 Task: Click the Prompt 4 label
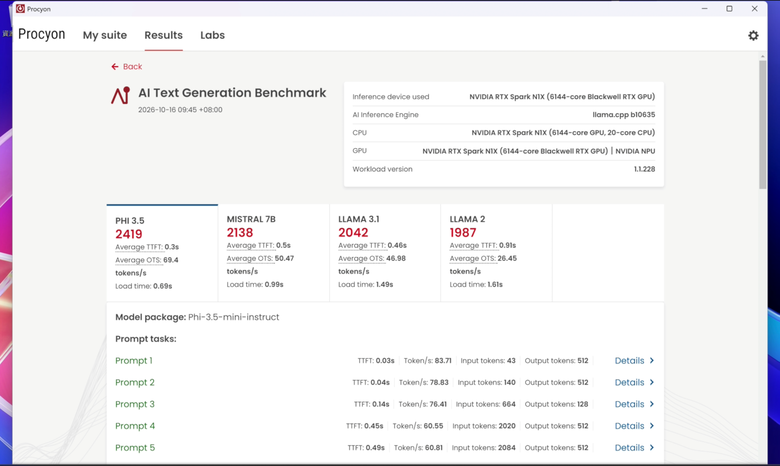tap(135, 426)
